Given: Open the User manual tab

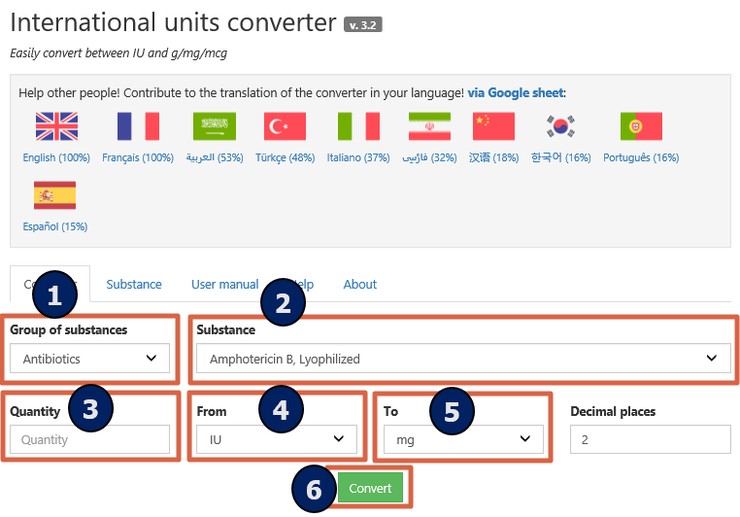Looking at the screenshot, I should [x=225, y=284].
